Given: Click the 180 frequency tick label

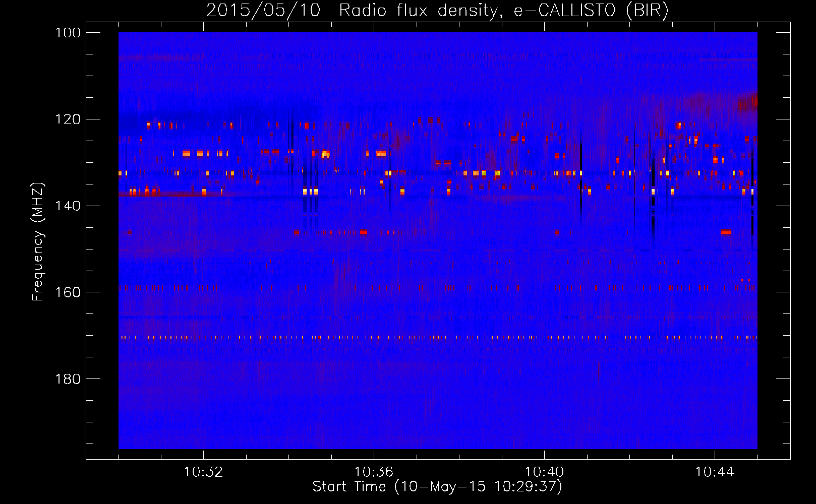Looking at the screenshot, I should [x=68, y=379].
